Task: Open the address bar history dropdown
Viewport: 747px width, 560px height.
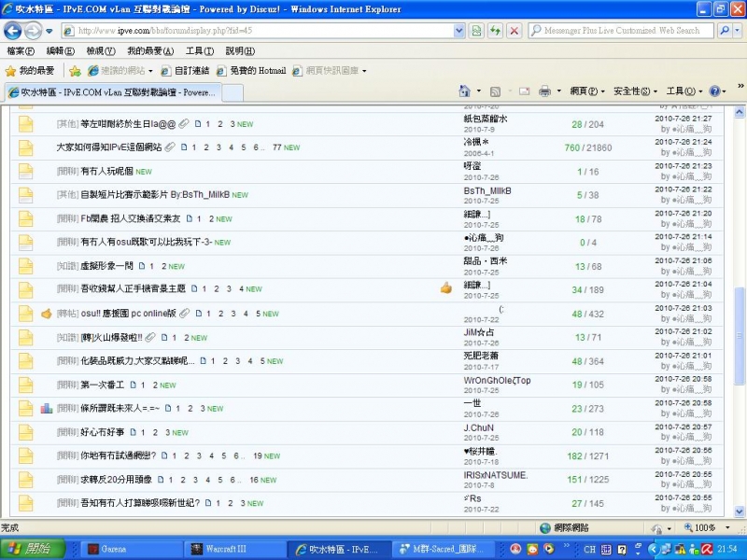Action: pyautogui.click(x=458, y=30)
